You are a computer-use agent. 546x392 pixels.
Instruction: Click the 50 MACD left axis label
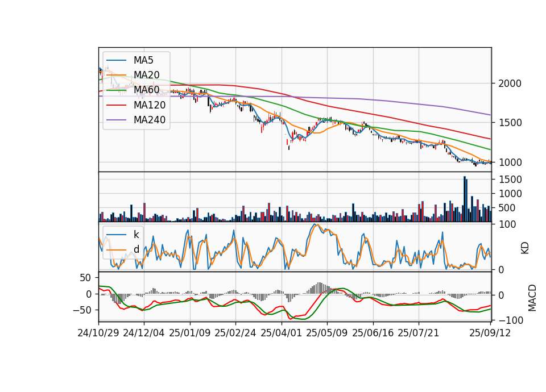86,278
